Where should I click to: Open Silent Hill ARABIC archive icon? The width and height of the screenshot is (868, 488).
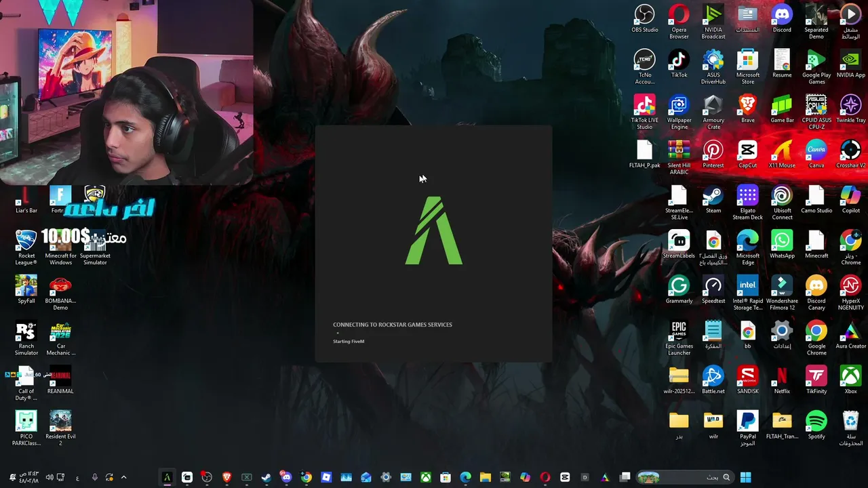[x=679, y=158]
